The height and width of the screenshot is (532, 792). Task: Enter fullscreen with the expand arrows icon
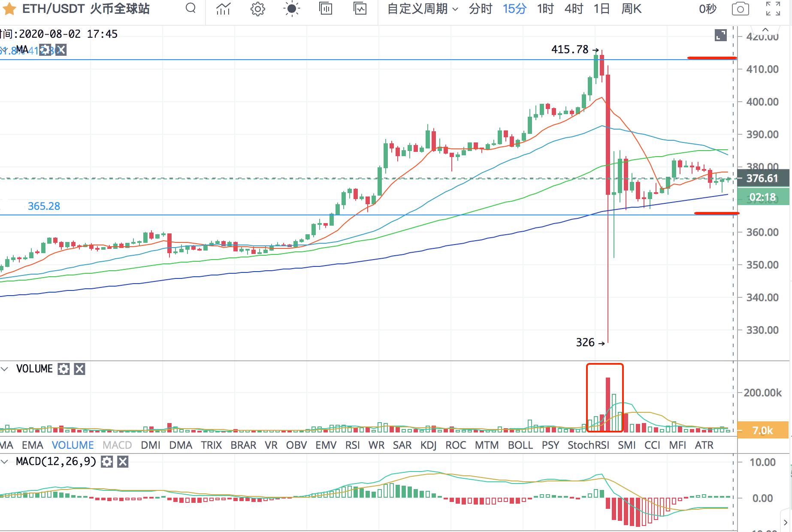(773, 9)
